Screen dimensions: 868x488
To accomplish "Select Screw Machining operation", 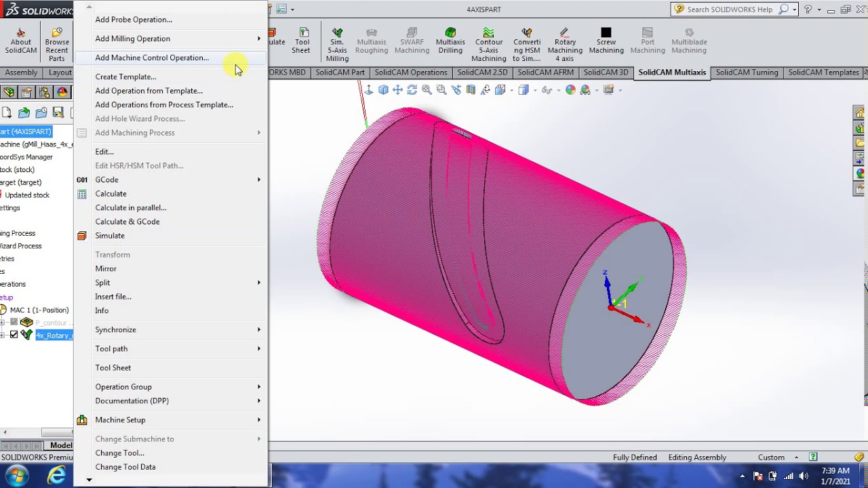I will [x=606, y=41].
